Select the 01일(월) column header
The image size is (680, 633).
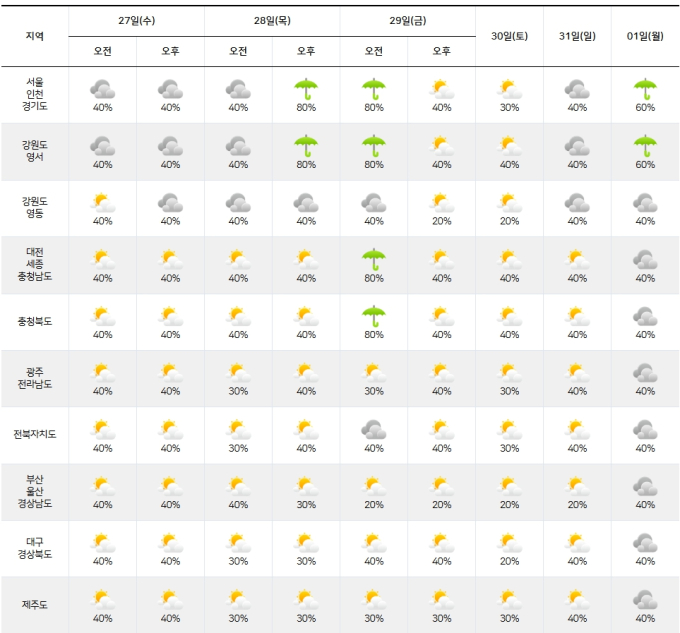pyautogui.click(x=645, y=36)
